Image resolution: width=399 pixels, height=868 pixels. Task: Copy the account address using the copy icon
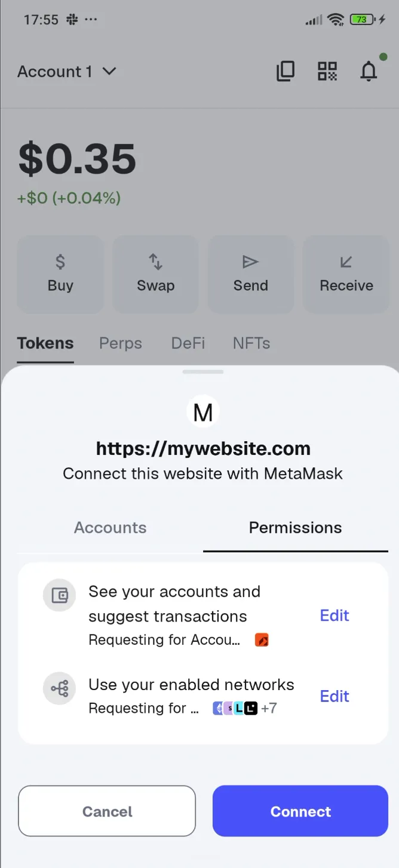286,71
